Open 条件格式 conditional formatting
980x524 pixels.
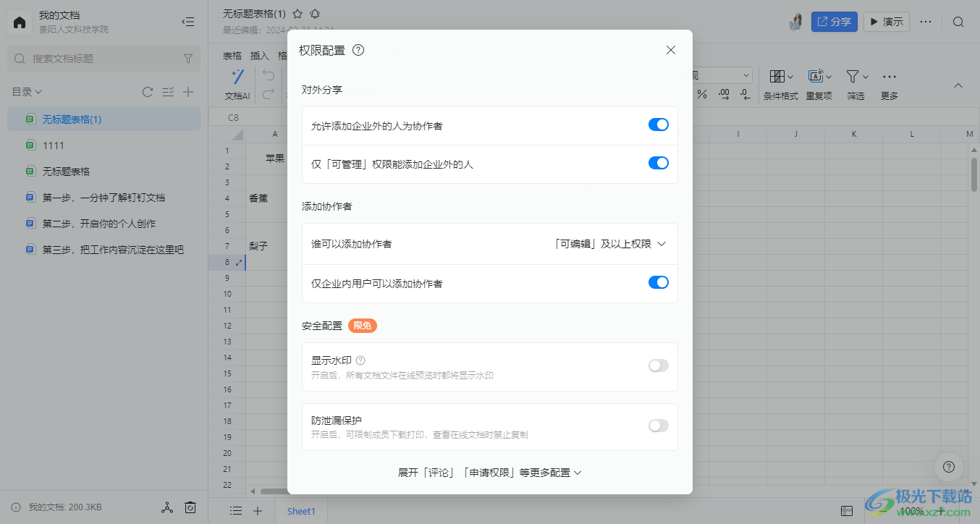pos(781,85)
